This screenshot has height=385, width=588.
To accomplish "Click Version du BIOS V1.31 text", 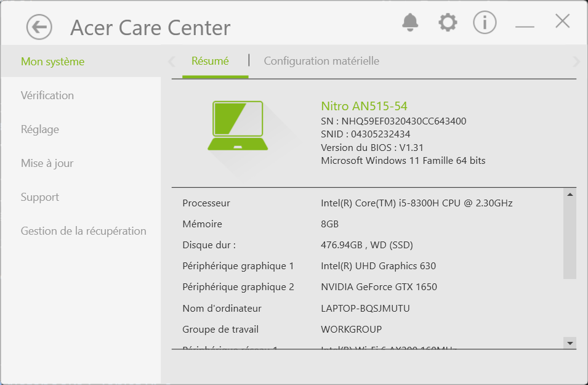I will (372, 147).
